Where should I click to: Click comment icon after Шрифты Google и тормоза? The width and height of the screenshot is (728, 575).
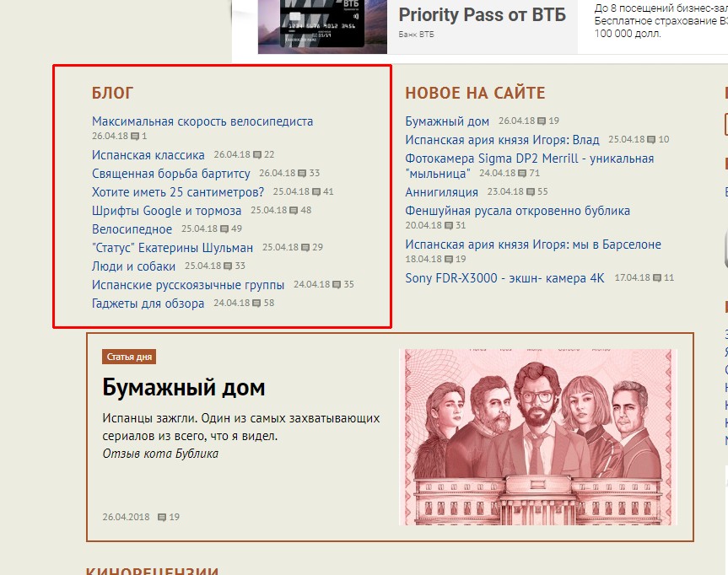tap(294, 211)
